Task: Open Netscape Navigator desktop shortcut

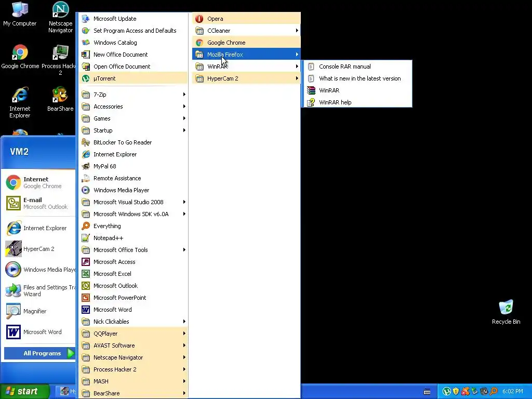Action: click(60, 18)
